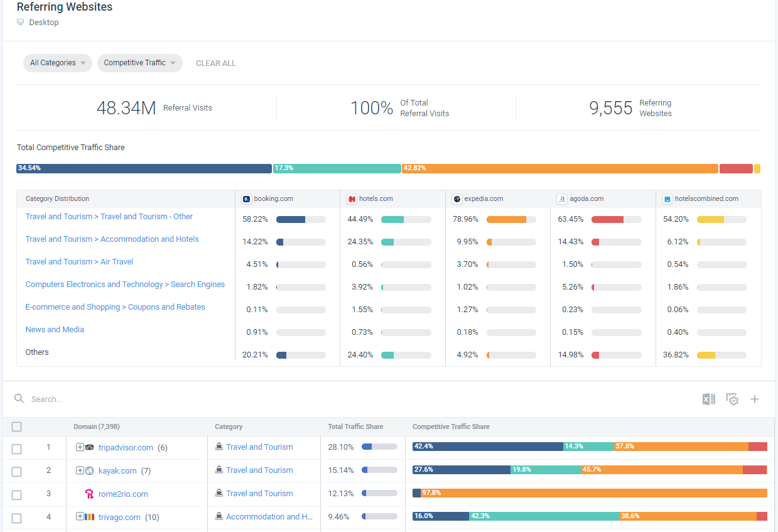Click the orange expedia segment of the traffic share bar
Viewport: 778px width, 532px height.
coord(559,168)
